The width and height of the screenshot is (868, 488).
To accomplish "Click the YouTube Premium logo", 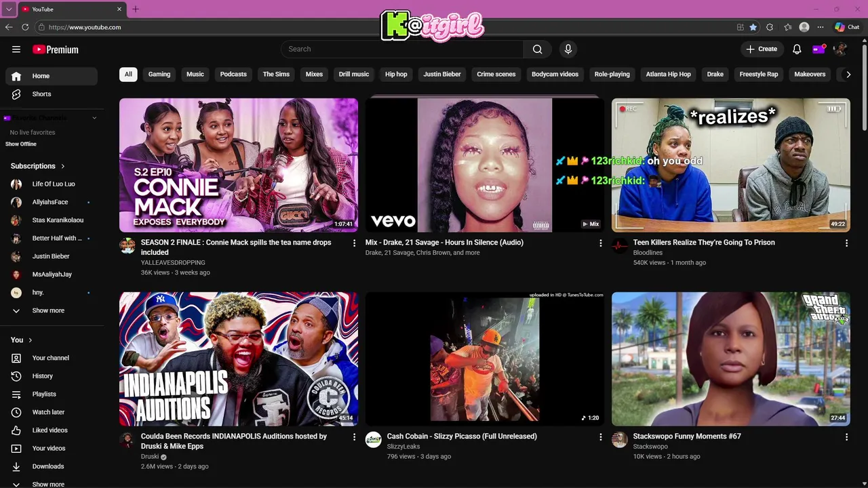I will (x=56, y=49).
